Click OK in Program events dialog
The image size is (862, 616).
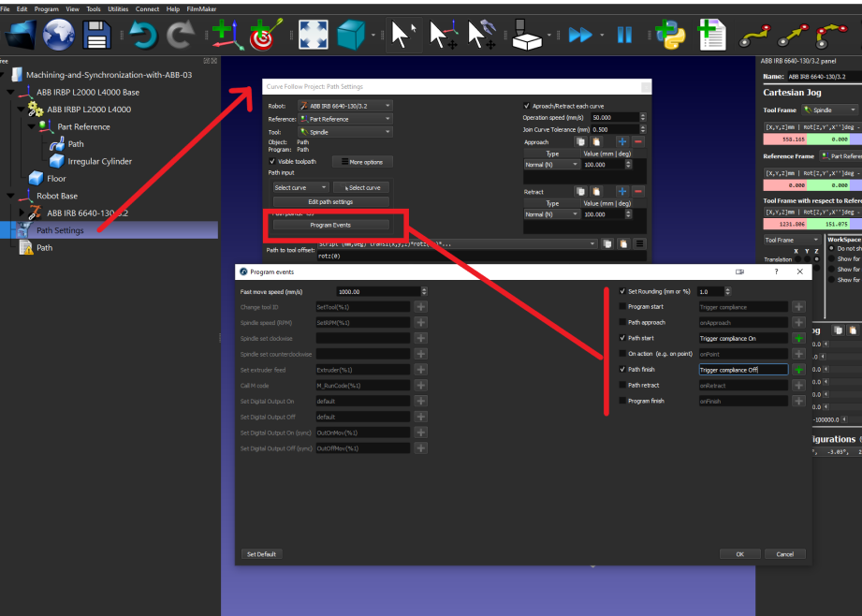click(x=739, y=554)
